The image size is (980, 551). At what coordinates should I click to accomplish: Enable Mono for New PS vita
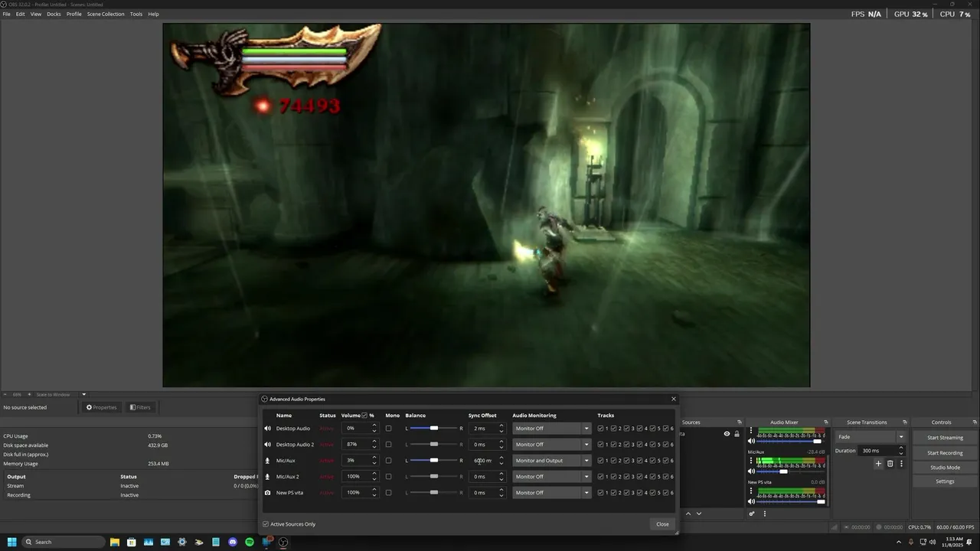388,493
